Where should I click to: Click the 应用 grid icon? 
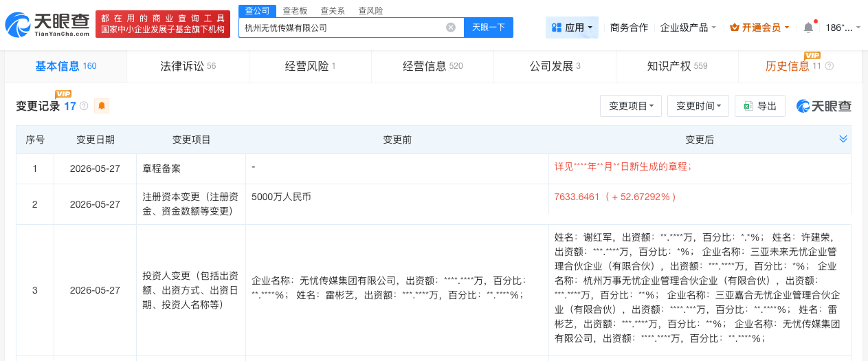tap(557, 28)
